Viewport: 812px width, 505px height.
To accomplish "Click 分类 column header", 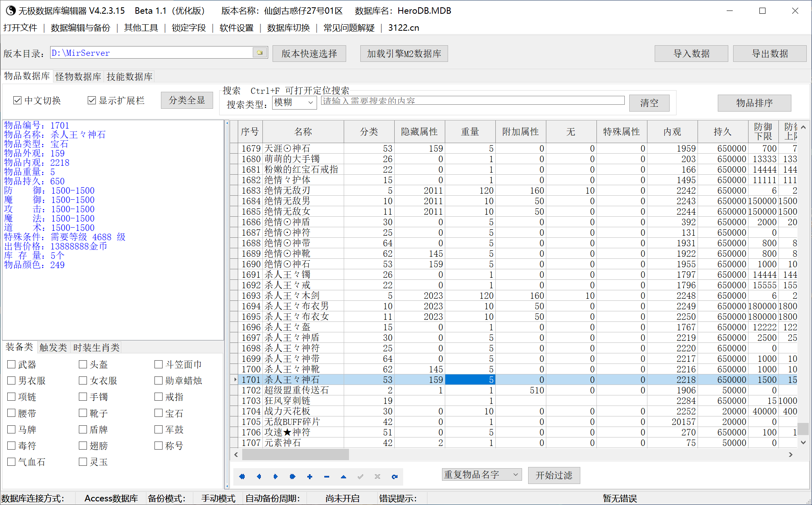I will pyautogui.click(x=369, y=132).
